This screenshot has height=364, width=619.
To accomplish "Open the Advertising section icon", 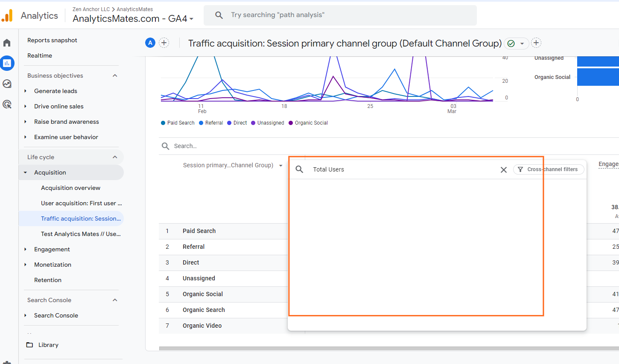I will pyautogui.click(x=7, y=104).
